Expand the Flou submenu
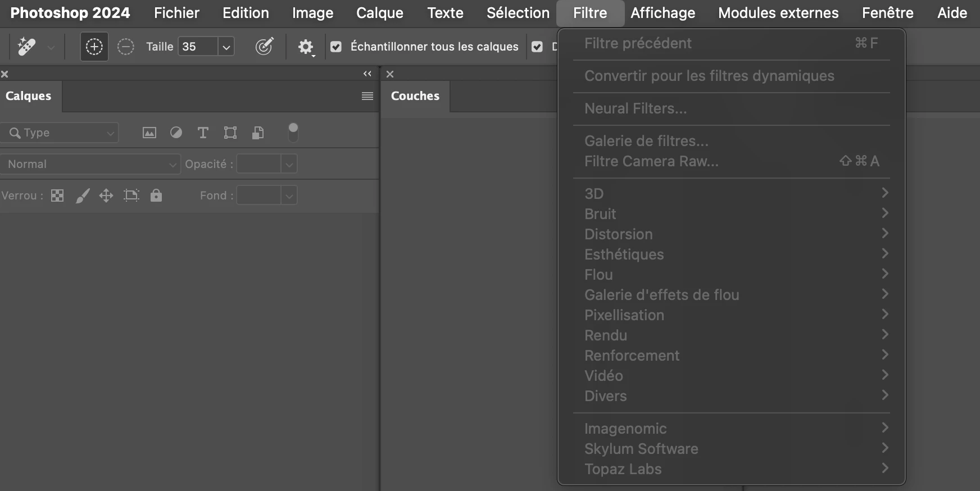The height and width of the screenshot is (491, 980). click(x=731, y=275)
